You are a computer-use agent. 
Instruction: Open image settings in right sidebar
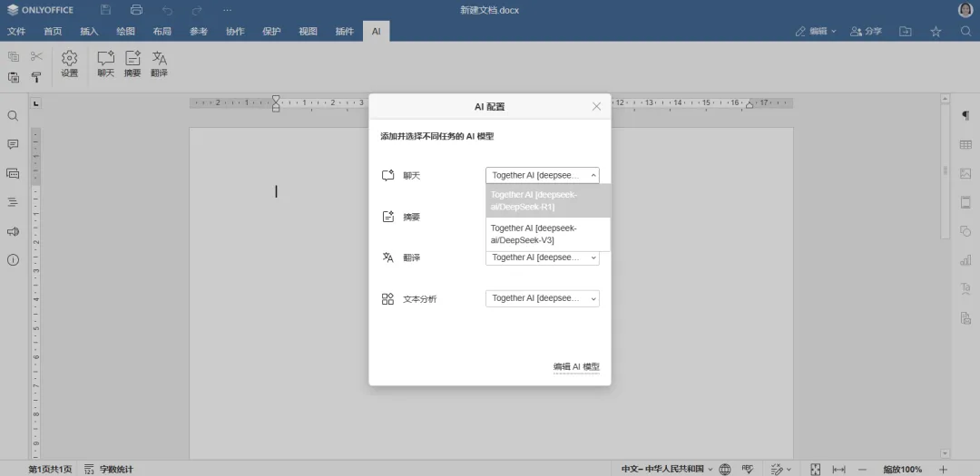click(x=965, y=174)
